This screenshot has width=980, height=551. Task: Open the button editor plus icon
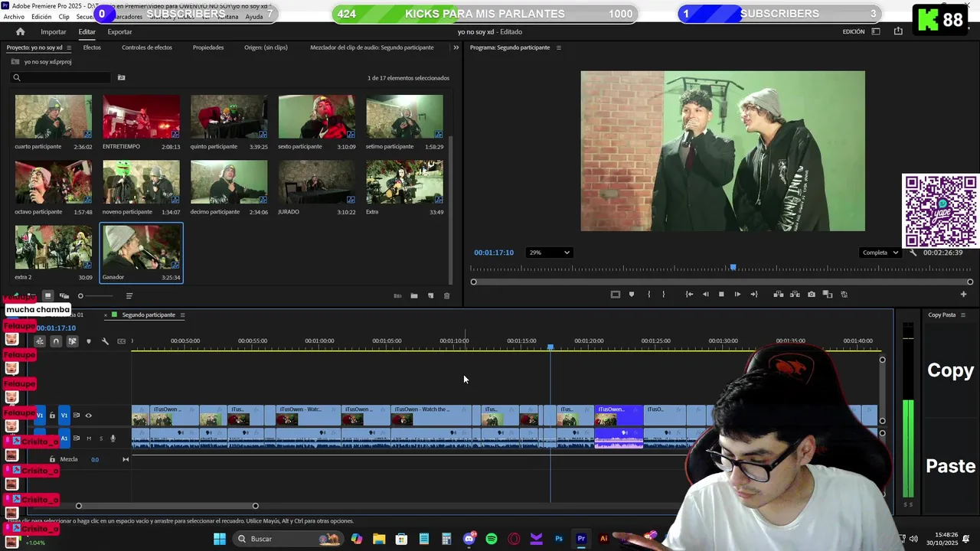coord(963,295)
